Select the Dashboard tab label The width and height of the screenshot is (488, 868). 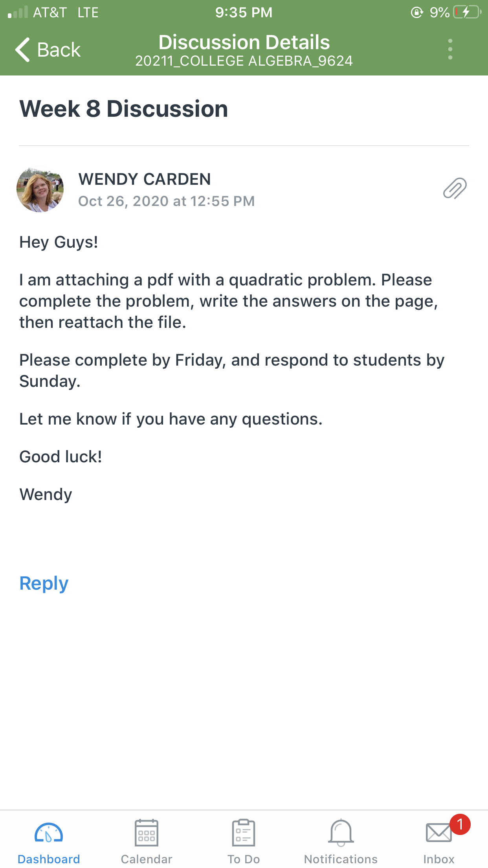(49, 859)
